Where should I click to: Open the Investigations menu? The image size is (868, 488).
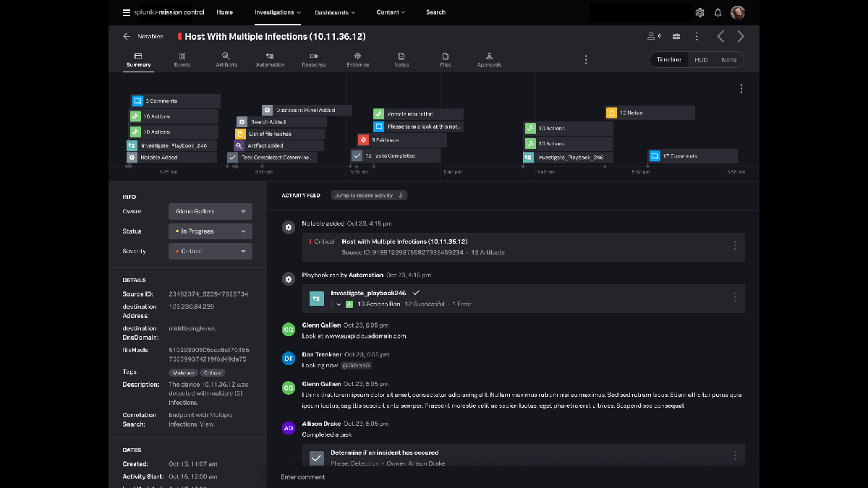278,12
